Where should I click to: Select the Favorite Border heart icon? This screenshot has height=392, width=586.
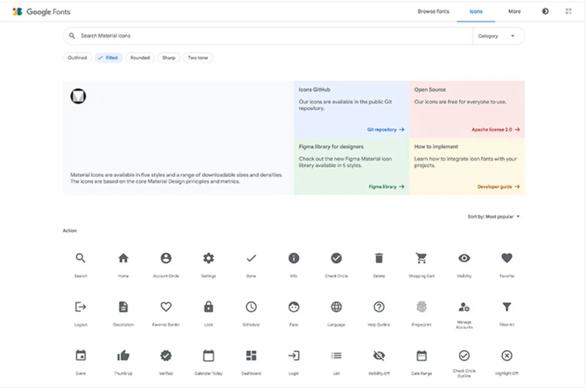166,307
